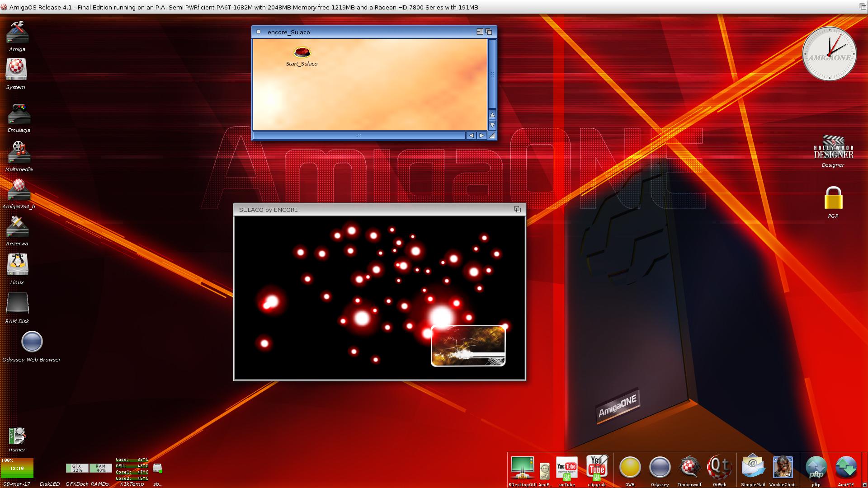Click the DiskLED docky label
The height and width of the screenshot is (488, 868).
click(49, 484)
